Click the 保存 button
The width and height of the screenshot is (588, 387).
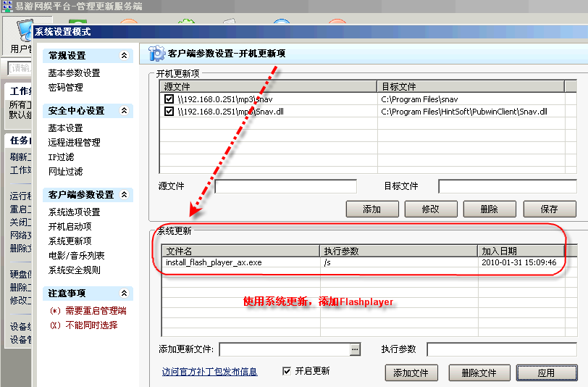point(550,209)
